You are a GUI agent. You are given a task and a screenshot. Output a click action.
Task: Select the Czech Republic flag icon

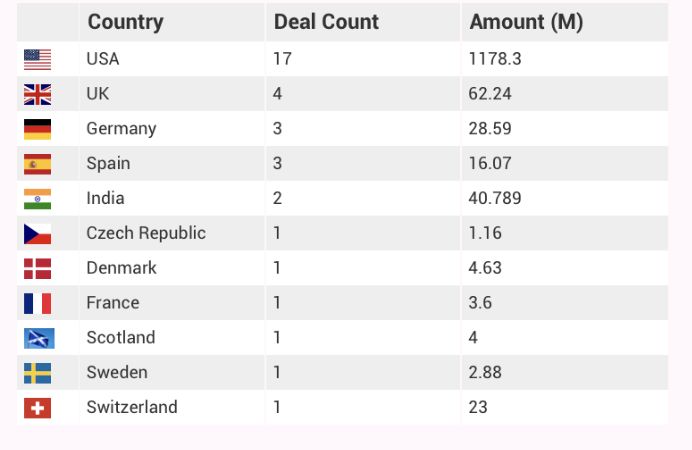(37, 234)
